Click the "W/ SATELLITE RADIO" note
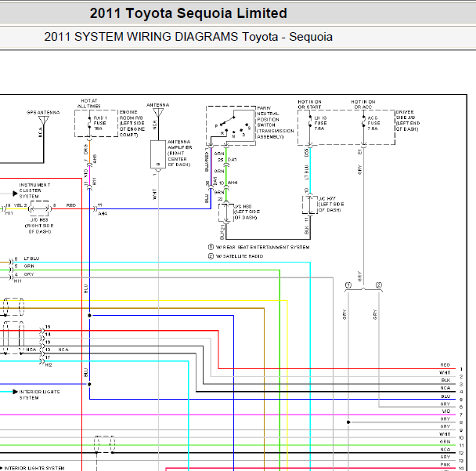This screenshot has width=476, height=471. click(x=240, y=256)
